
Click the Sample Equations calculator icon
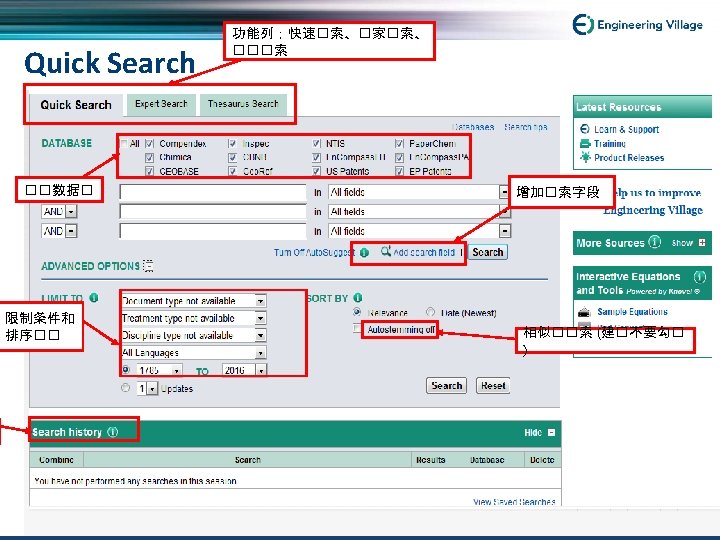click(x=584, y=312)
